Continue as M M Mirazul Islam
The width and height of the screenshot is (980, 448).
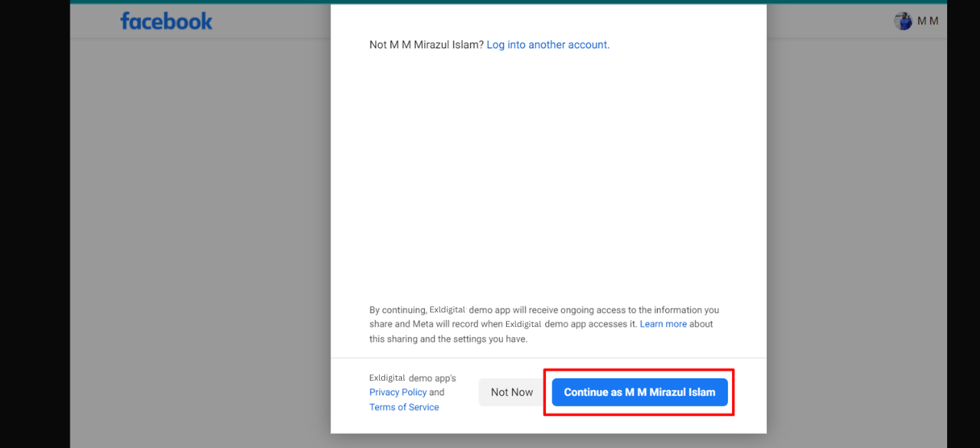tap(639, 392)
